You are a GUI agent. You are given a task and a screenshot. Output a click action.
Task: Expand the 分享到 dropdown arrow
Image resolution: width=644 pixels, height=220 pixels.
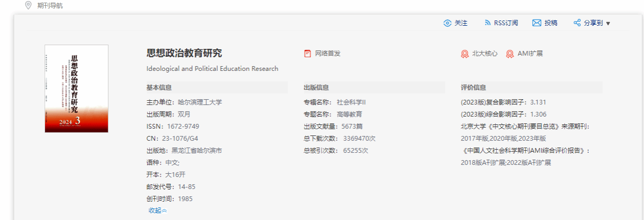click(608, 24)
